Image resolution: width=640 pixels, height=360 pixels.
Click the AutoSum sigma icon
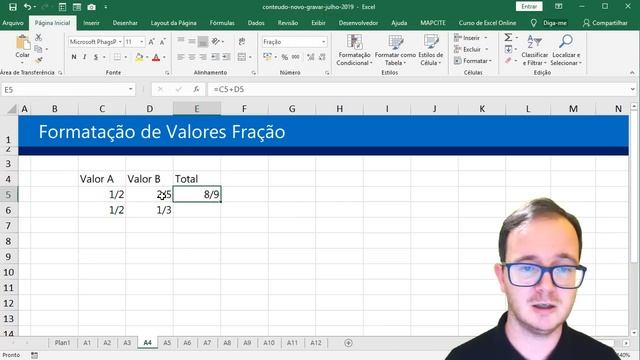tap(508, 38)
